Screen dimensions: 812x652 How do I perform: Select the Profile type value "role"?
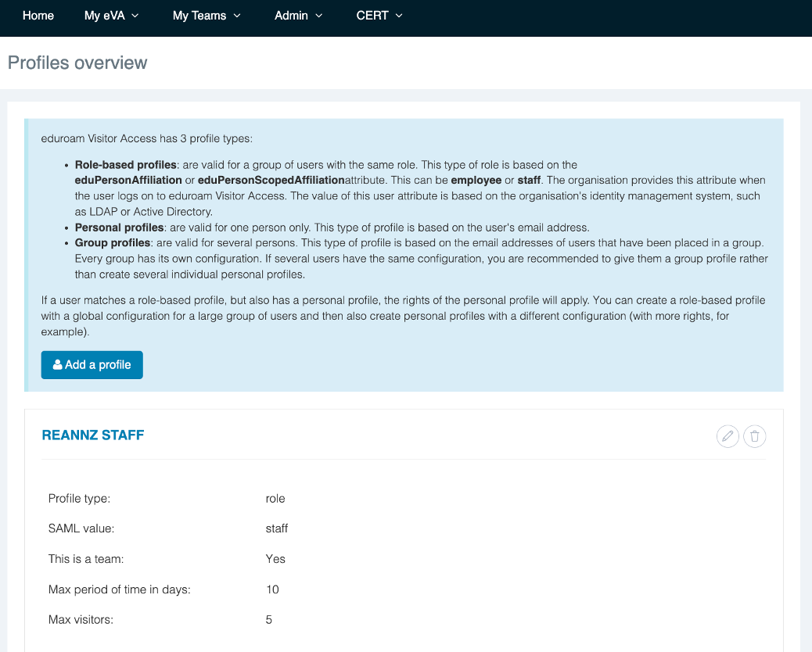tap(275, 498)
